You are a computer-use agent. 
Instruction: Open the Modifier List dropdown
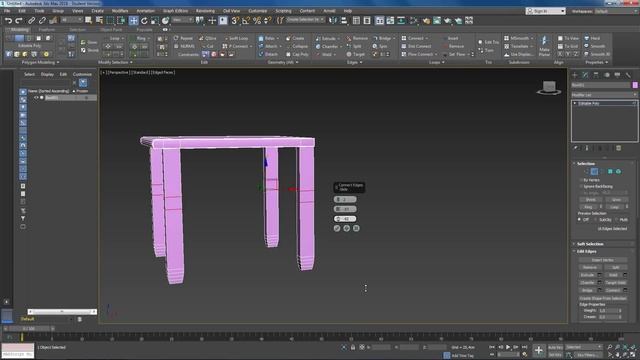(604, 95)
